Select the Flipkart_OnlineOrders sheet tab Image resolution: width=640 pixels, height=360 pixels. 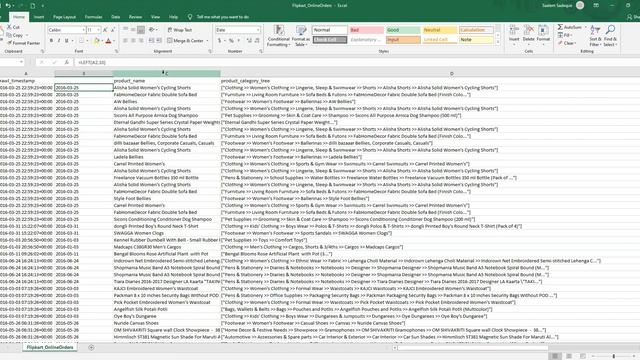pos(50,347)
